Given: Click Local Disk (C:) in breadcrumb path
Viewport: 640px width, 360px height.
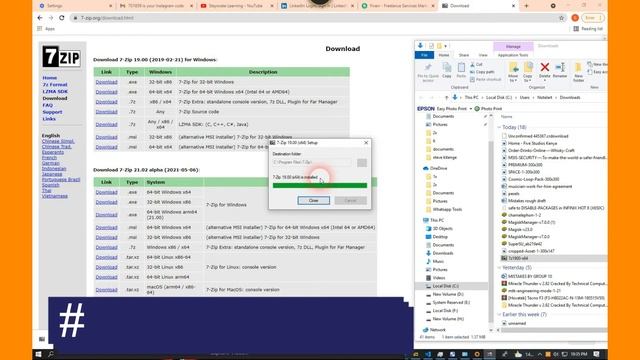Looking at the screenshot, I should click(x=499, y=98).
